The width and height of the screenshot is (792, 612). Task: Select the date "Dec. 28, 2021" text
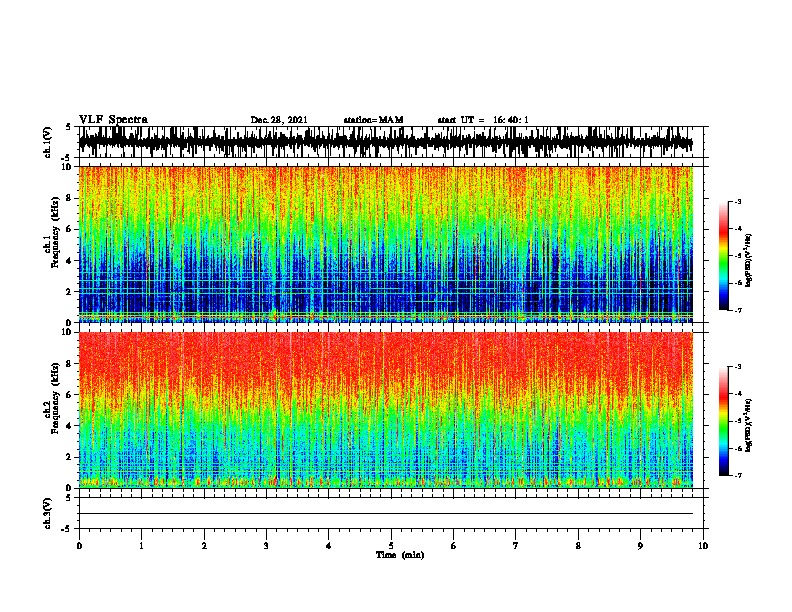(x=279, y=120)
